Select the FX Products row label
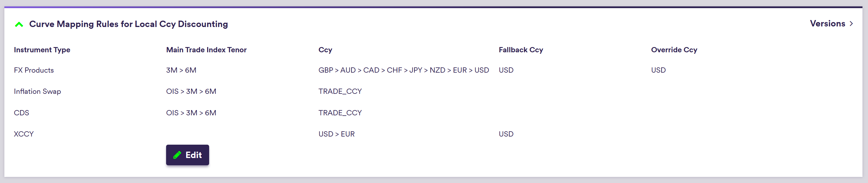868x183 pixels. (x=34, y=70)
